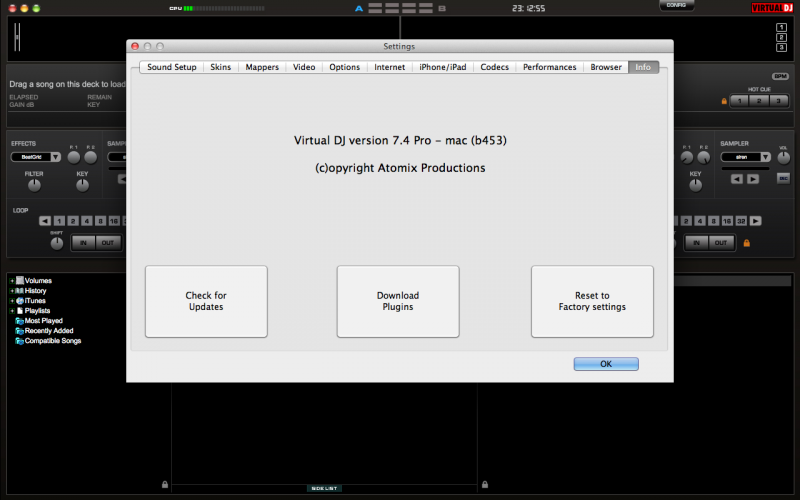Open the Codecs tab
800x500 pixels.
pos(494,67)
